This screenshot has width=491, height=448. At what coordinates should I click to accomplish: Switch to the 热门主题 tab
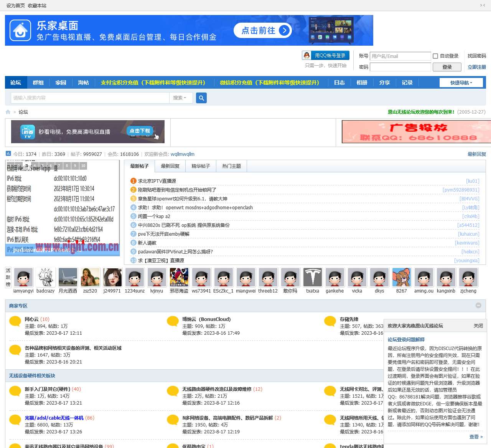tap(231, 166)
